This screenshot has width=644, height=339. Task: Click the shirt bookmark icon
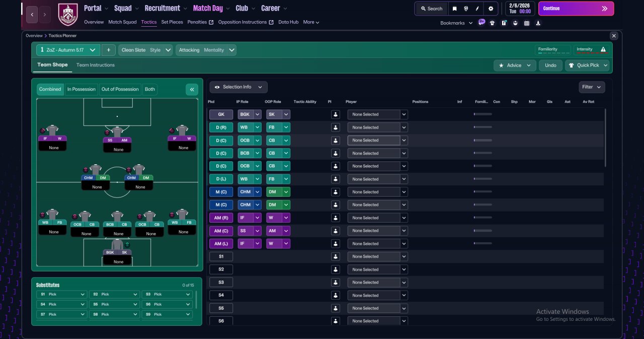tap(493, 23)
